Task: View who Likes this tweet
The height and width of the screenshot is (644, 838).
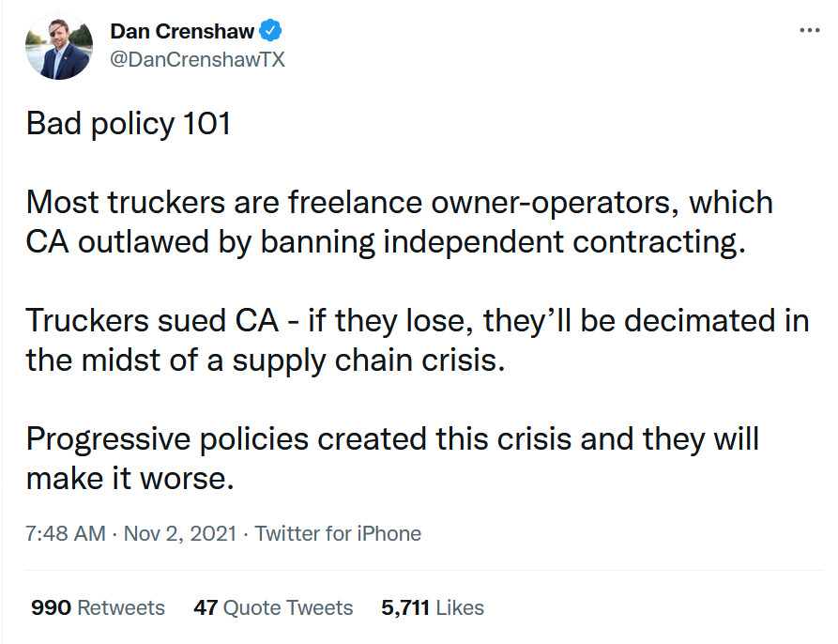Action: pyautogui.click(x=460, y=608)
